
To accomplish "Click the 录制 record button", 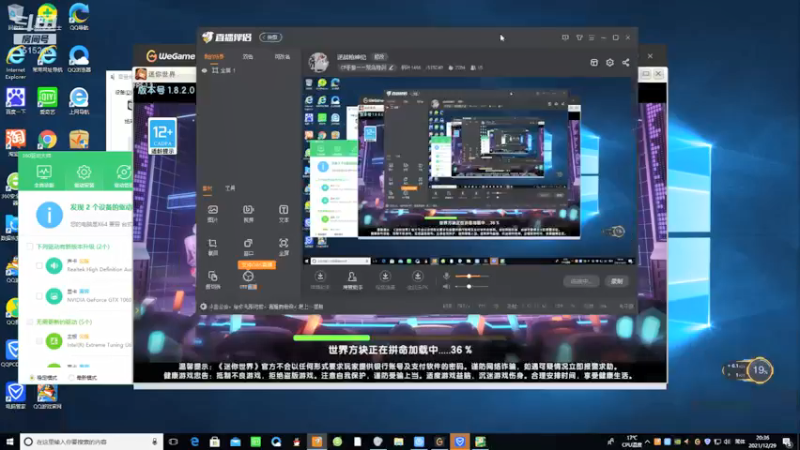I will (617, 281).
